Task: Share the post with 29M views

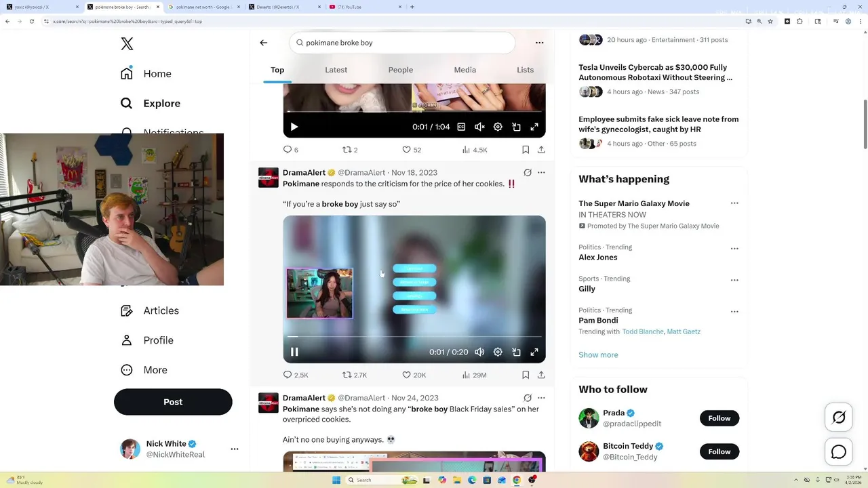Action: point(541,375)
